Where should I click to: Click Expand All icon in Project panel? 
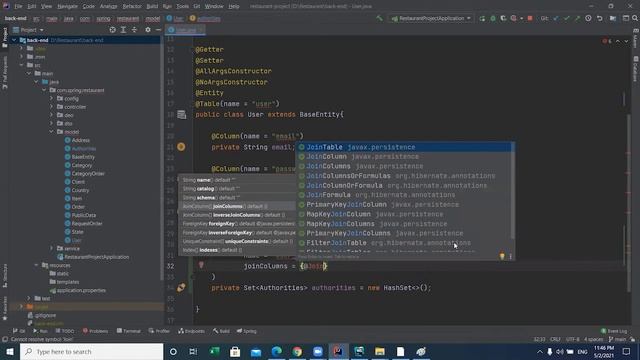[x=123, y=30]
